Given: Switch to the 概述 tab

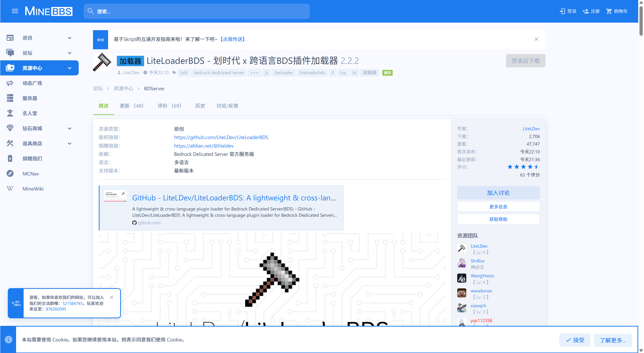Looking at the screenshot, I should coord(104,106).
